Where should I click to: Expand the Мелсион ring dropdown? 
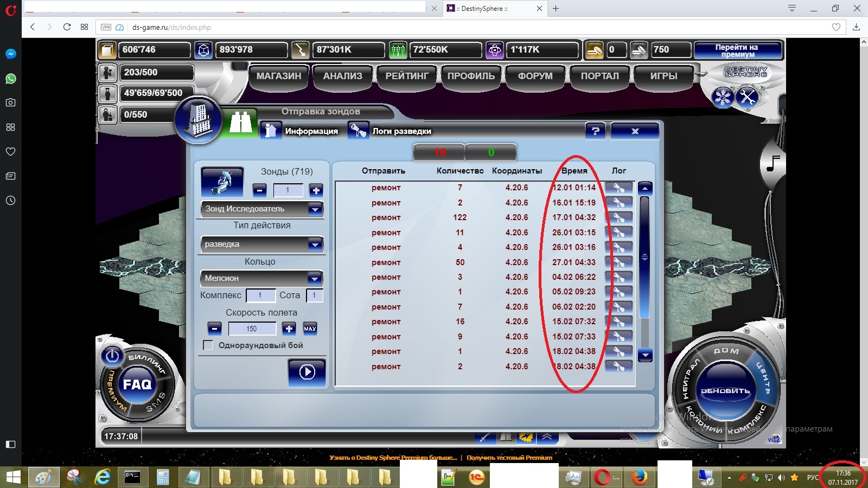[315, 279]
